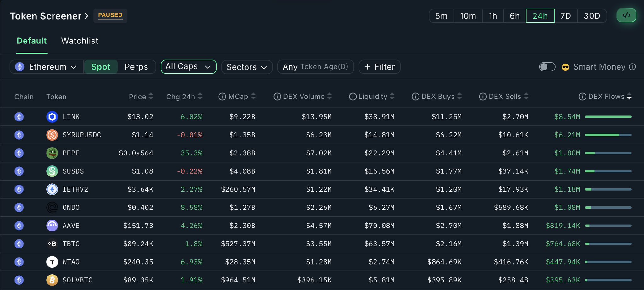Click the DEX Flows bar for LINK
Image resolution: width=644 pixels, height=290 pixels.
[608, 117]
